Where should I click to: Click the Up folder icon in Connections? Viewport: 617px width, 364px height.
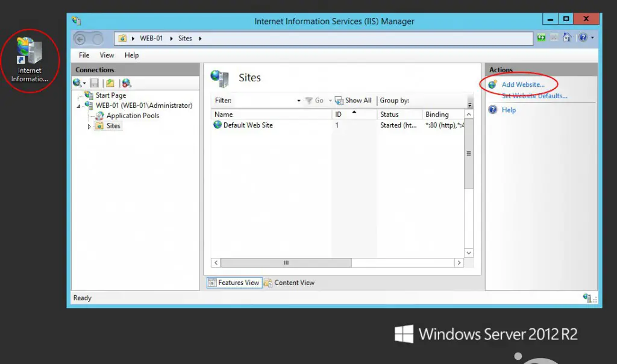click(x=110, y=83)
